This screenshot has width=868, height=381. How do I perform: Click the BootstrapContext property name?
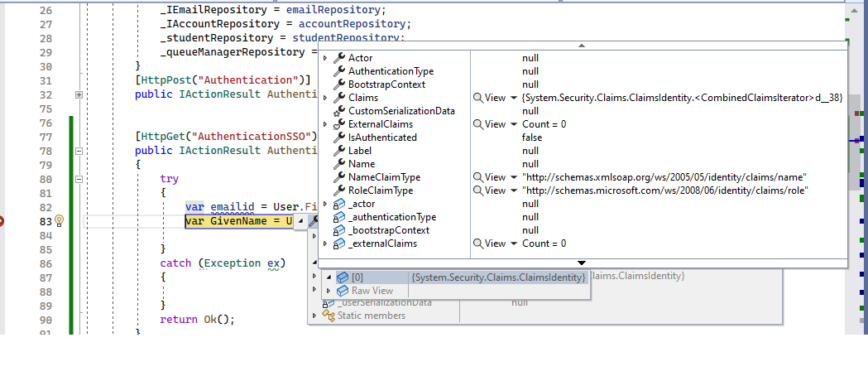click(x=387, y=84)
